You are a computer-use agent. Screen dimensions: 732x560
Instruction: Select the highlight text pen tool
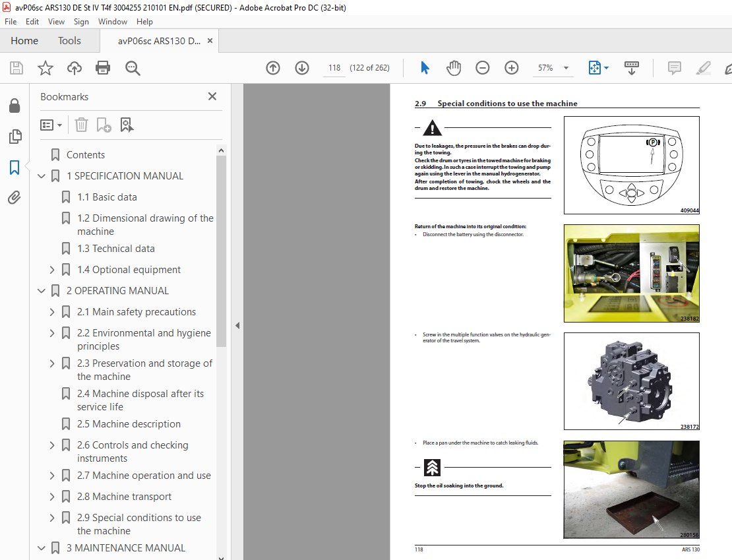(x=704, y=68)
